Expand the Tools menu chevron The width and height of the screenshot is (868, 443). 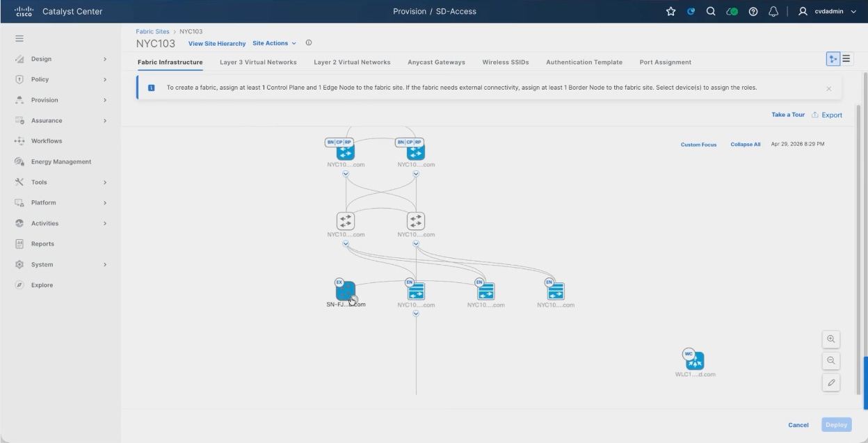pyautogui.click(x=105, y=182)
